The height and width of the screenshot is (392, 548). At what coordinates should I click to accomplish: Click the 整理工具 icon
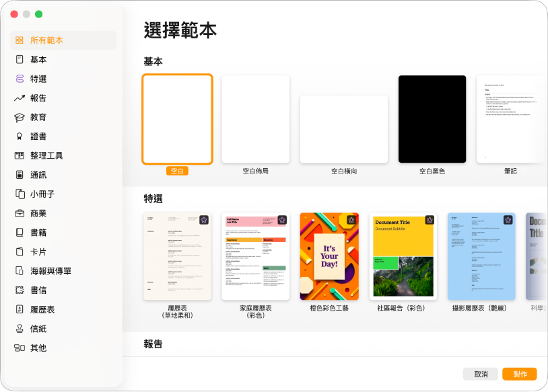tap(20, 156)
